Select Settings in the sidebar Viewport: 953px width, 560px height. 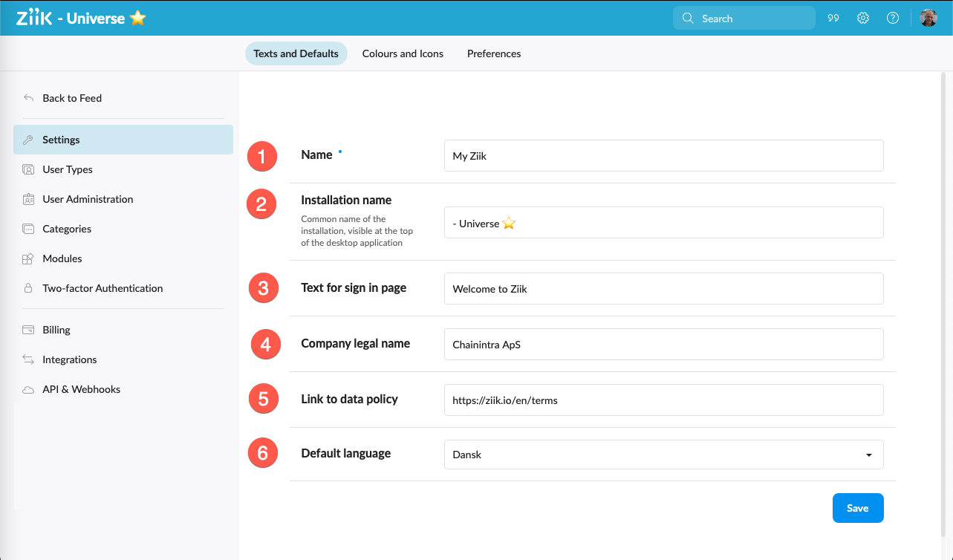click(123, 140)
